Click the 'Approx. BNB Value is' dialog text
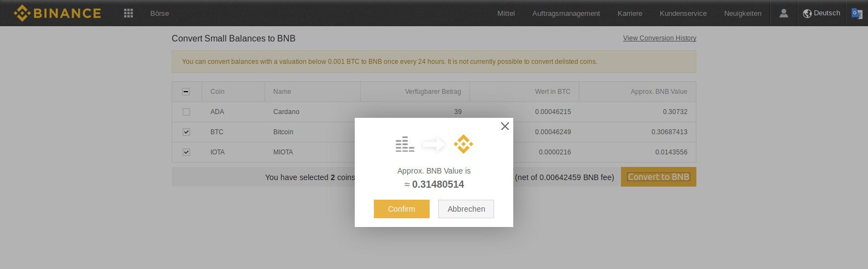868x269 pixels. (x=434, y=171)
